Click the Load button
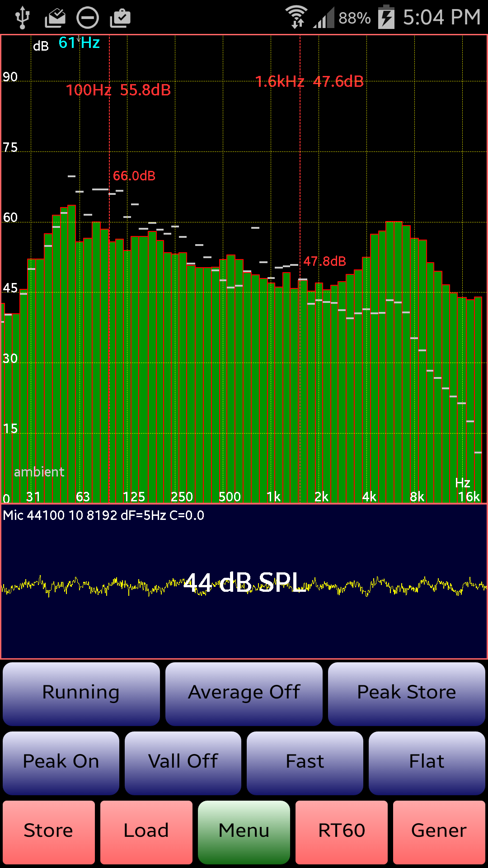Viewport: 488px width, 868px height. (146, 832)
